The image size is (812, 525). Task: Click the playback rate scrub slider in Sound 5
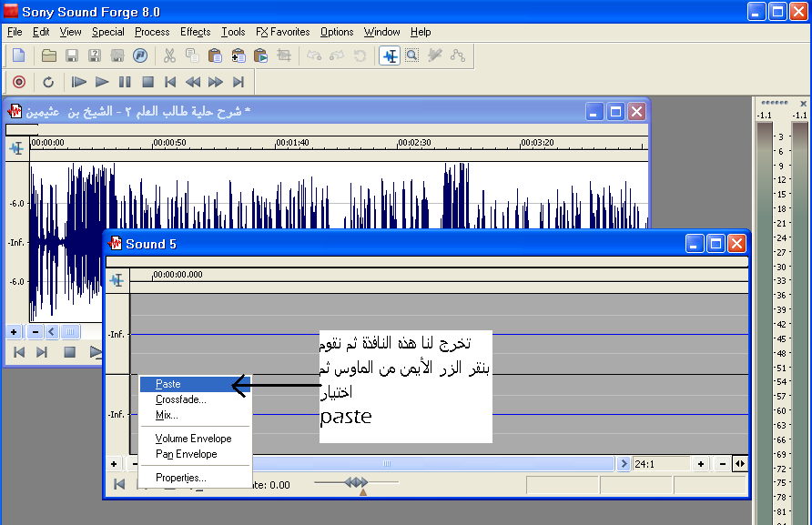(x=356, y=483)
